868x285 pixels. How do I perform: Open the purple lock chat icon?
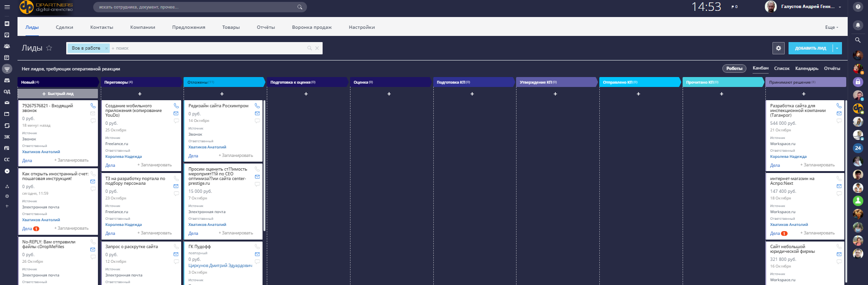(x=858, y=82)
